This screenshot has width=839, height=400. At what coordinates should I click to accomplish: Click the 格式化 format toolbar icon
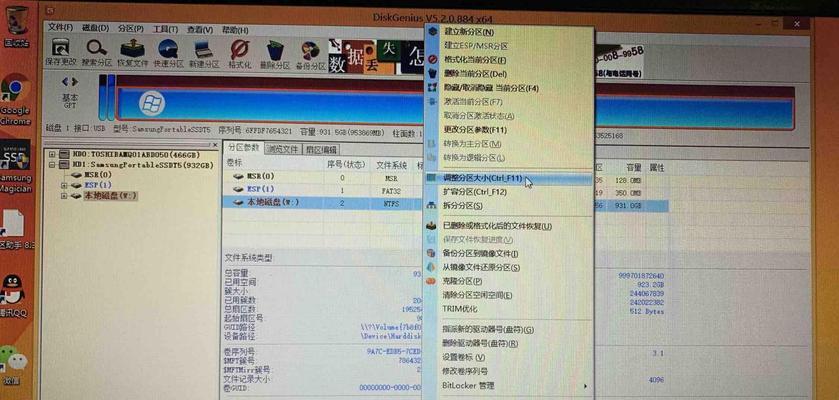click(240, 54)
